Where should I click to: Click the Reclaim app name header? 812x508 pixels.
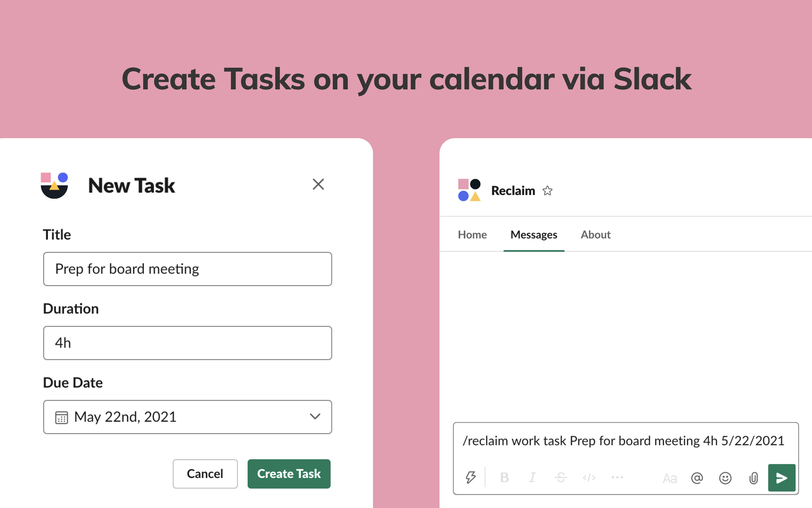[513, 190]
